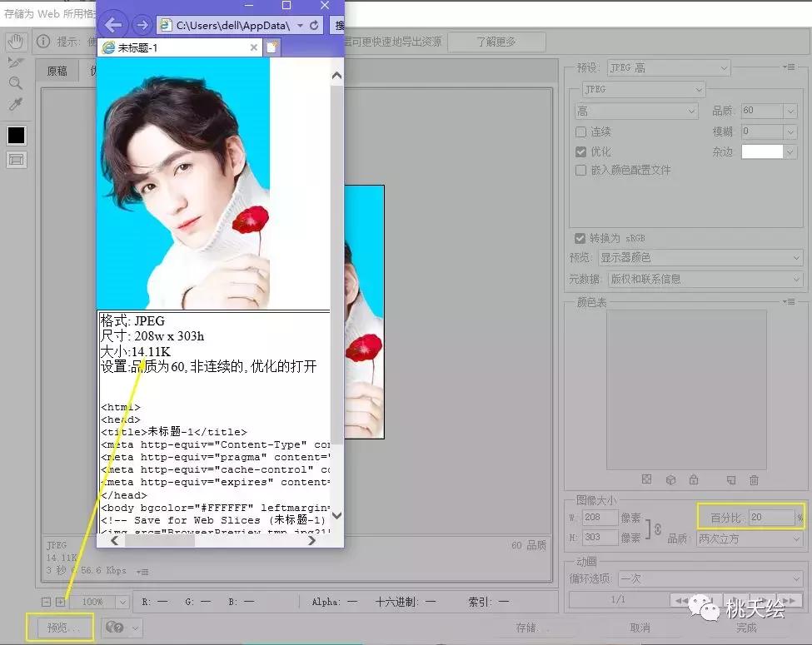The image size is (812, 645).
Task: Select the Hand tool
Action: [x=15, y=40]
